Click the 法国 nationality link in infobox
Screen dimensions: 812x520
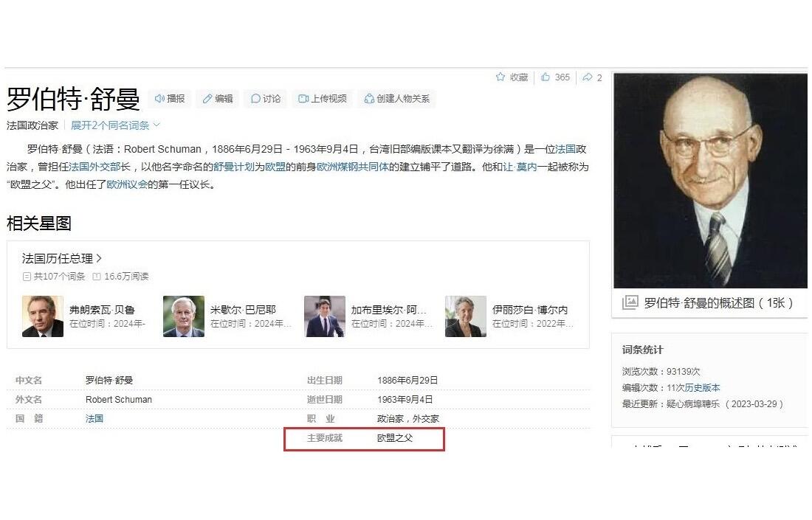[x=94, y=419]
